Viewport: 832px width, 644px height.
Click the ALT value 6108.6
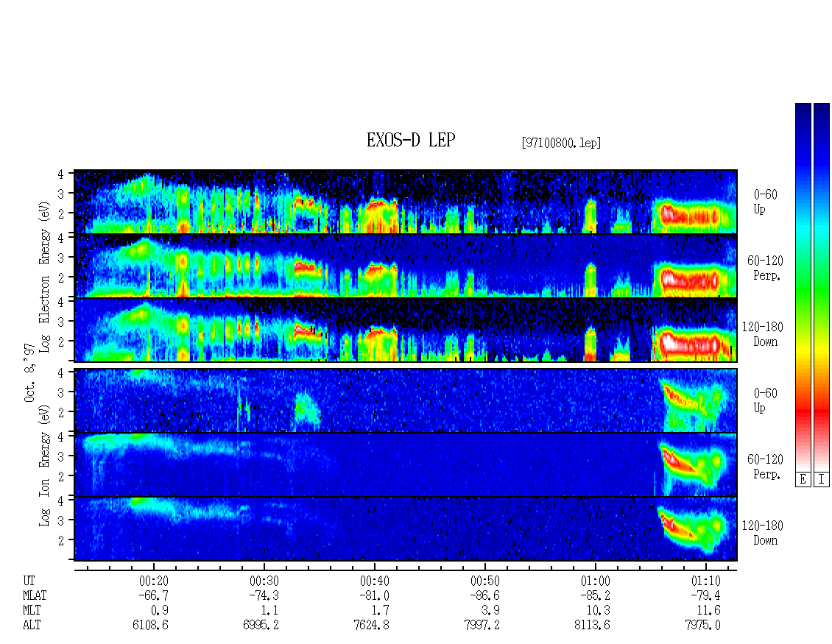coord(151,626)
